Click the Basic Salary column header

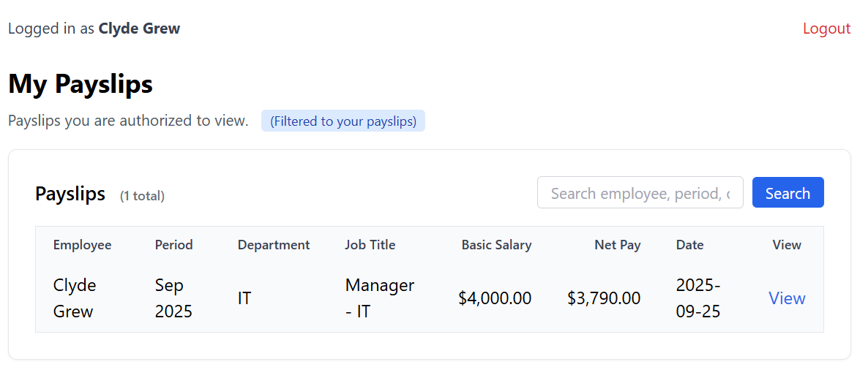click(496, 245)
